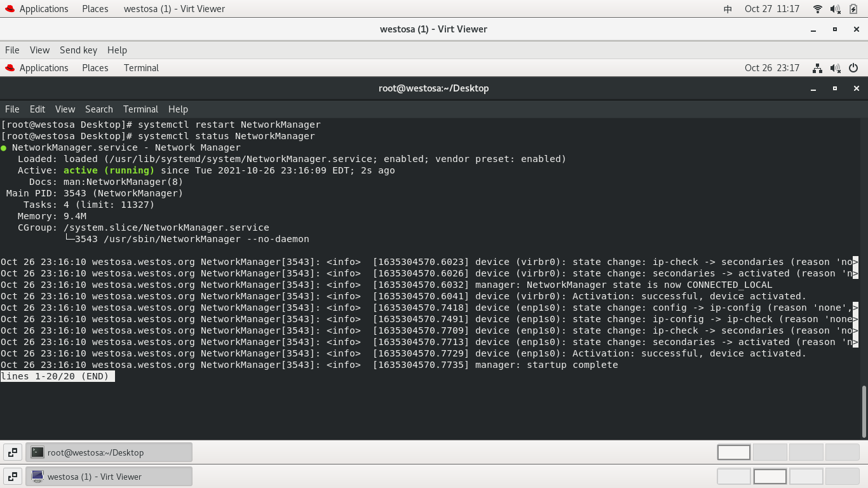The image size is (868, 488).
Task: Open the View menu of Virt Viewer
Action: [39, 50]
